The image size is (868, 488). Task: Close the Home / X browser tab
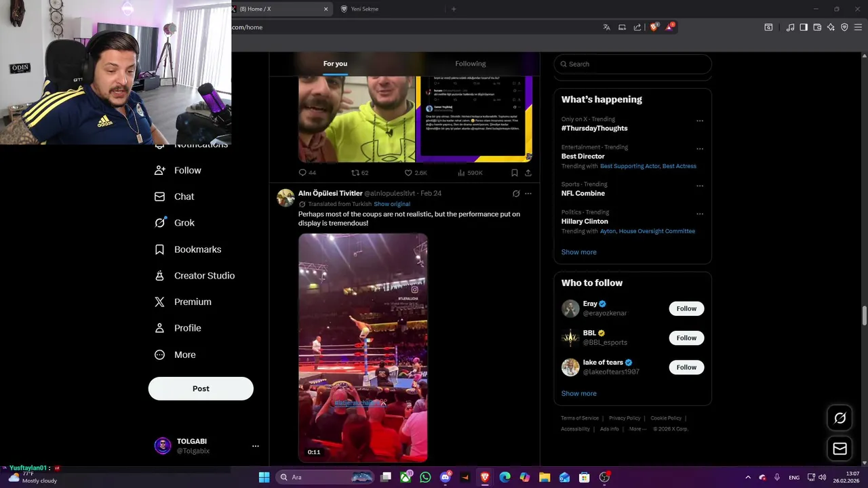325,9
